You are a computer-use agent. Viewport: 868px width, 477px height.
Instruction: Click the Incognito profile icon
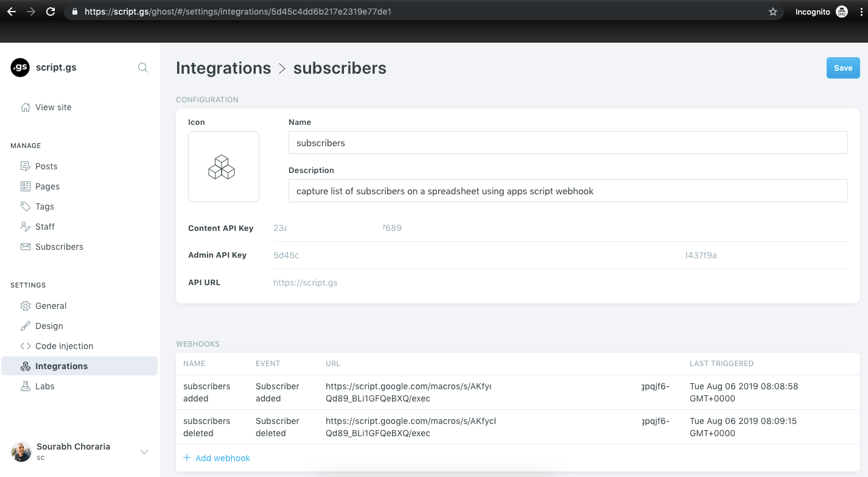[x=842, y=12]
